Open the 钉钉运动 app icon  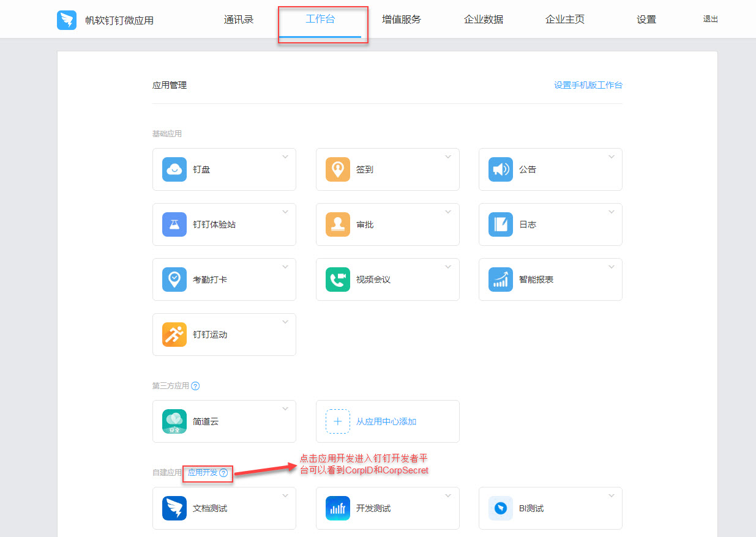click(174, 335)
